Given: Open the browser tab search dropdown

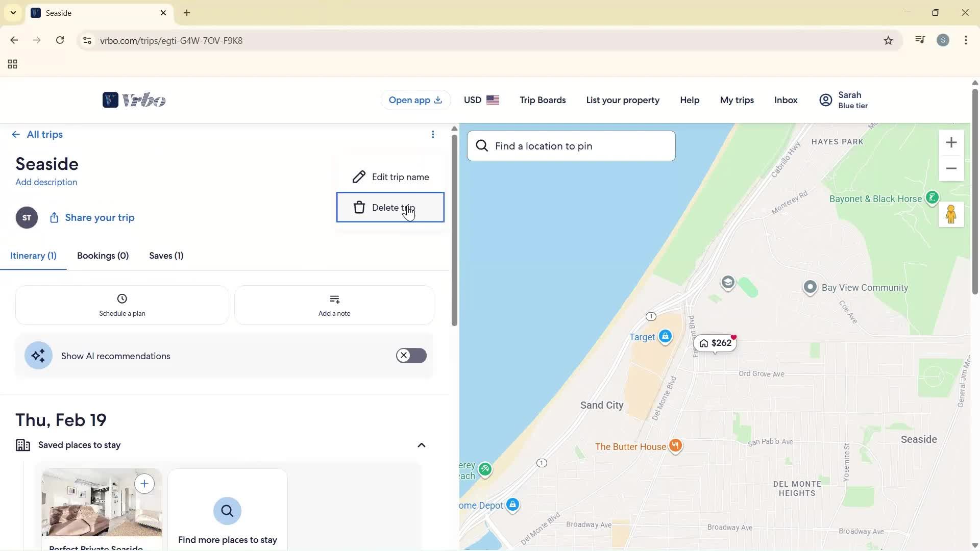Looking at the screenshot, I should tap(13, 12).
